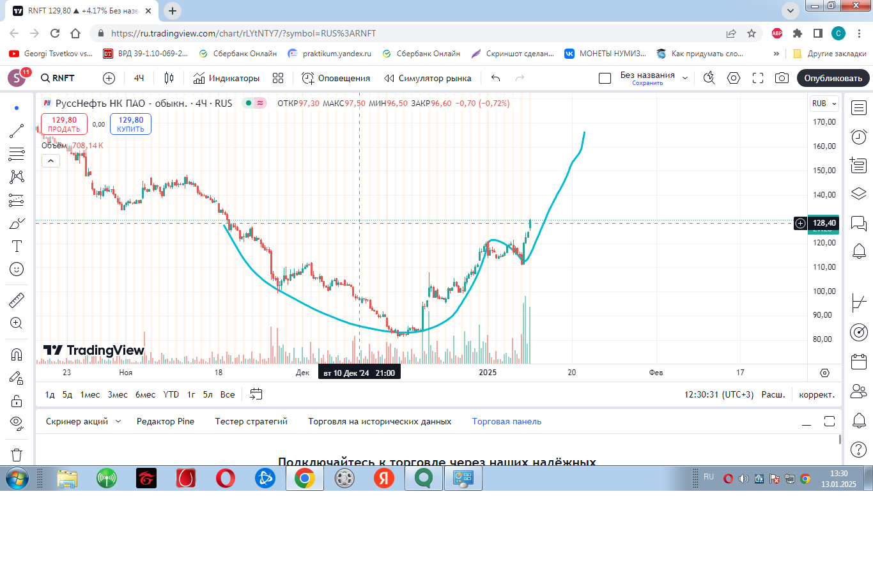Toggle the AdBlock Plus extension icon
The height and width of the screenshot is (588, 873).
(777, 33)
